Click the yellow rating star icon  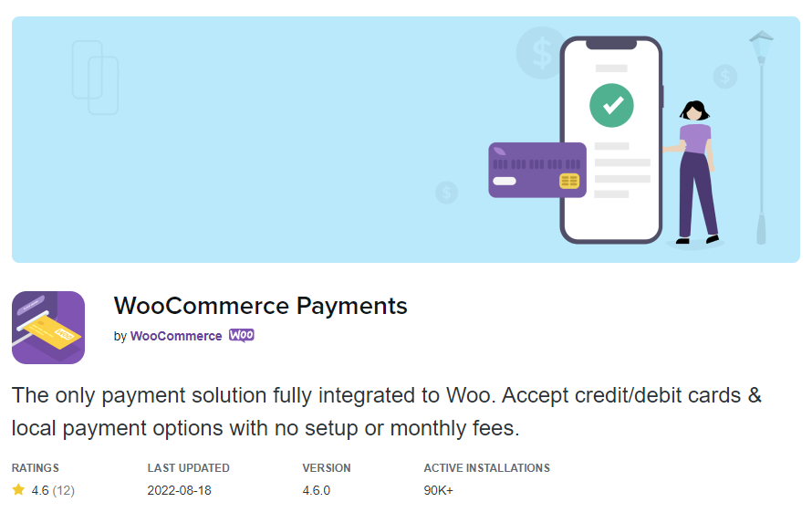[18, 489]
